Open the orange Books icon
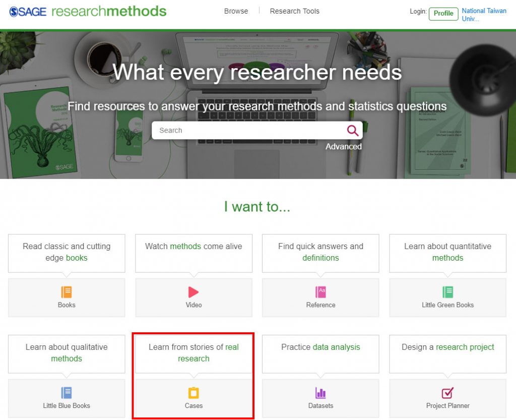The image size is (516, 420). coord(67,292)
